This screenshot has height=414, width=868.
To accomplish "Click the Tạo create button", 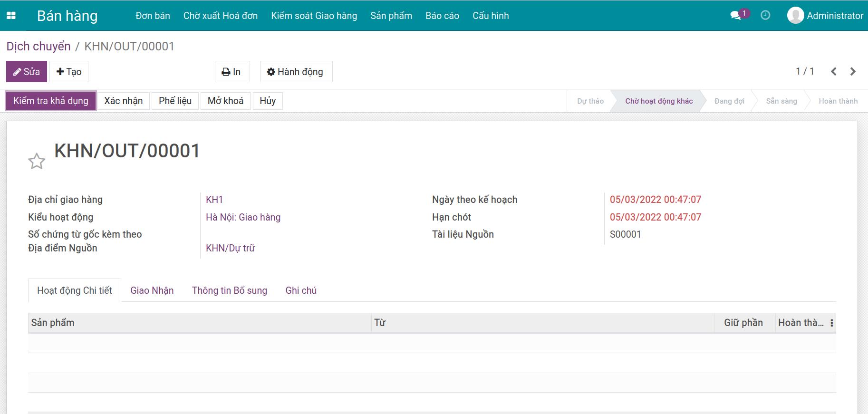I will [69, 72].
